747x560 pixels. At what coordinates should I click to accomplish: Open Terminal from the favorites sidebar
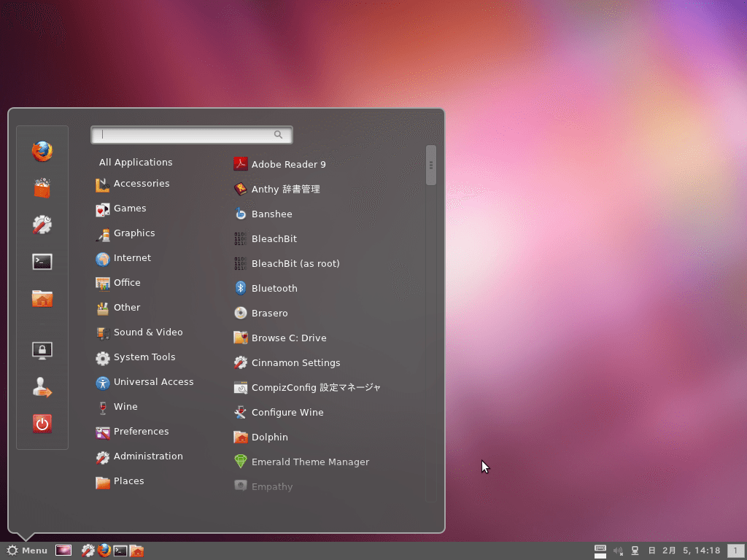coord(42,262)
